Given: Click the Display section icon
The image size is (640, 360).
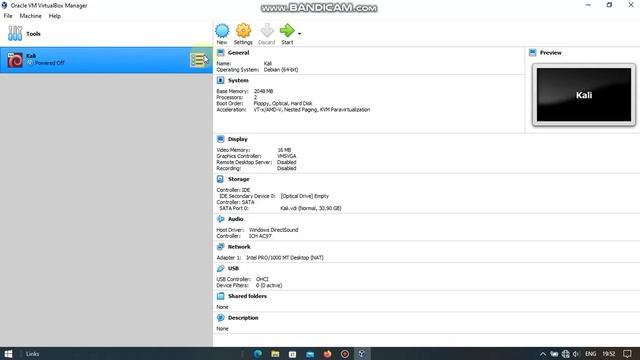Looking at the screenshot, I should (x=221, y=139).
